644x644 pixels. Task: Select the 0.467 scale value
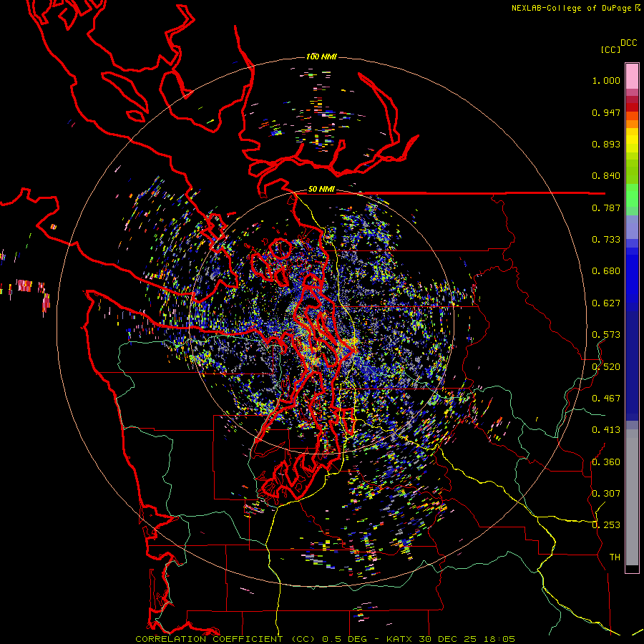[x=606, y=399]
